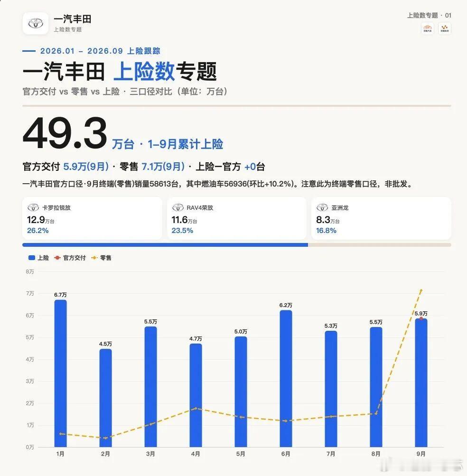This screenshot has height=476, width=467.
Task: Select the 1月 bar in the chart
Action: click(60, 373)
